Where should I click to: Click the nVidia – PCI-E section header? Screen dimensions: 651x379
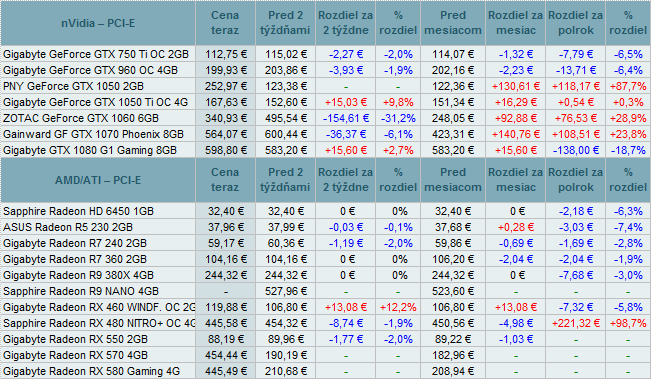pos(98,23)
